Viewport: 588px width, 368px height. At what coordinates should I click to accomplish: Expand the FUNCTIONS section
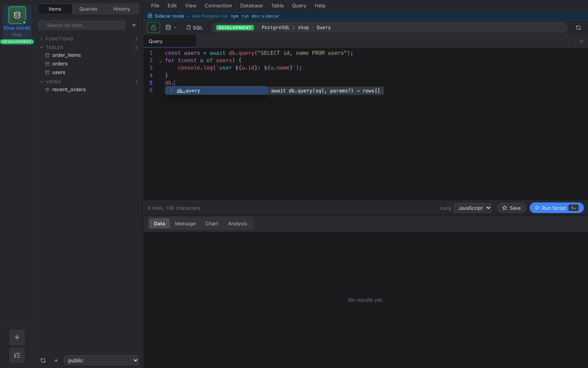[42, 39]
